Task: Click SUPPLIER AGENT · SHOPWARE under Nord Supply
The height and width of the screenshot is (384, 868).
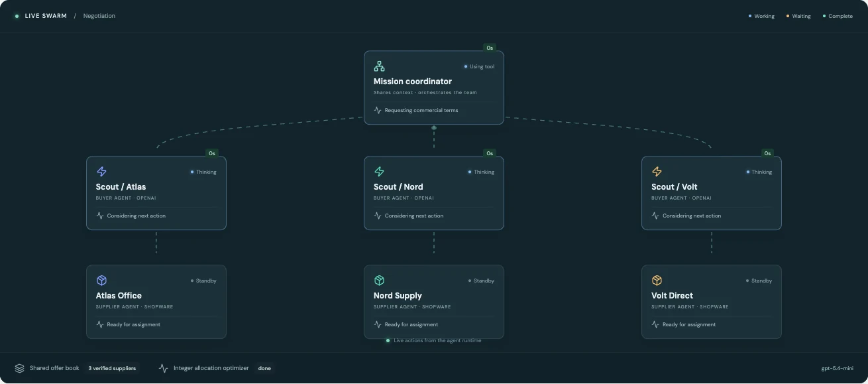Action: point(412,306)
